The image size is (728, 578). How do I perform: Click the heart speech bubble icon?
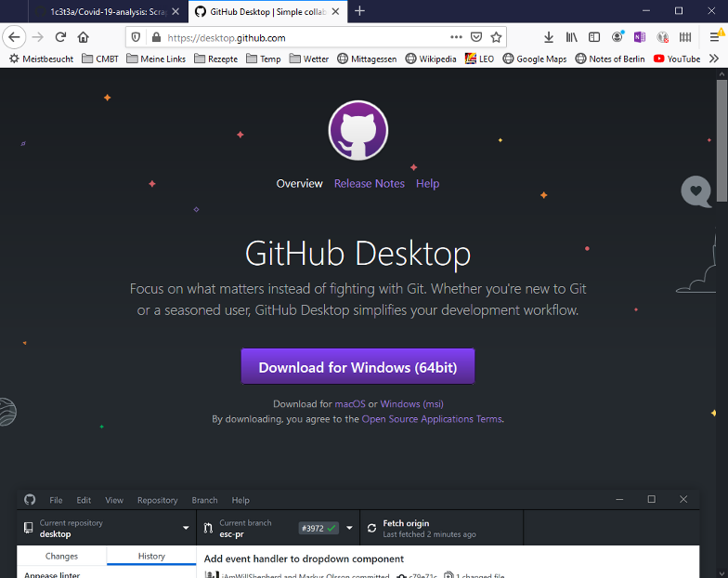(695, 191)
